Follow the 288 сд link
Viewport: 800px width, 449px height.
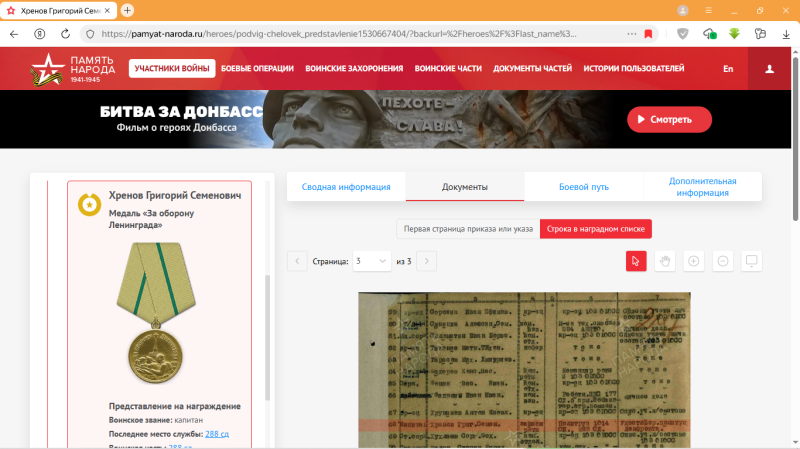(217, 434)
